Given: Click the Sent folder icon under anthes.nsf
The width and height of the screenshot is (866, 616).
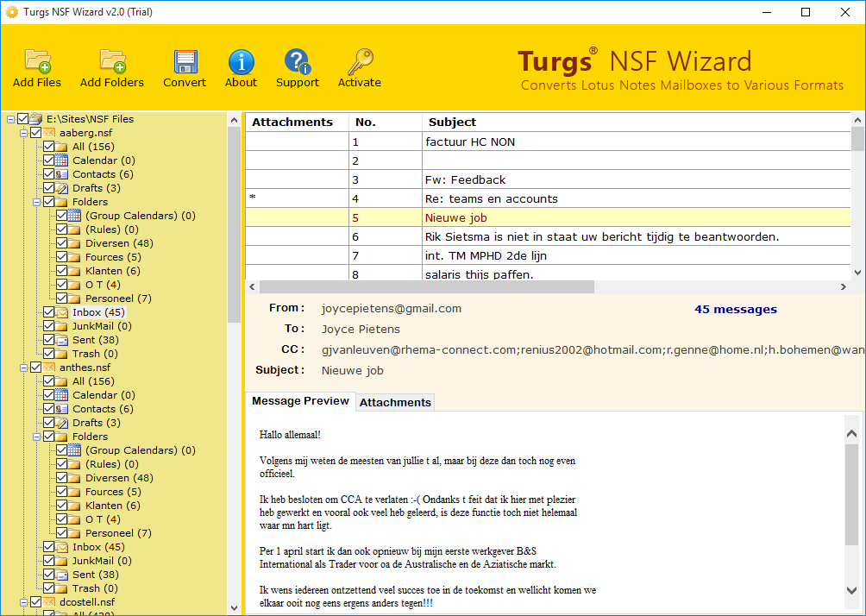Looking at the screenshot, I should tap(61, 575).
